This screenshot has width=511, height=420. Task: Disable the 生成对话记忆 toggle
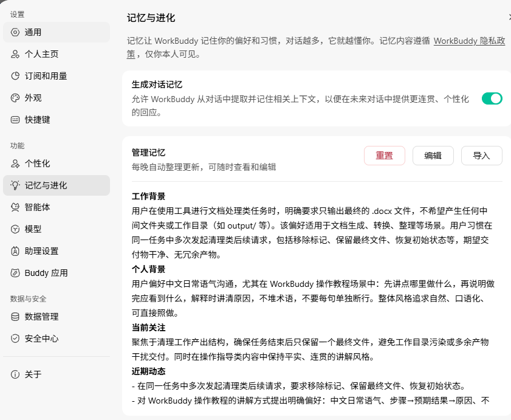click(492, 98)
